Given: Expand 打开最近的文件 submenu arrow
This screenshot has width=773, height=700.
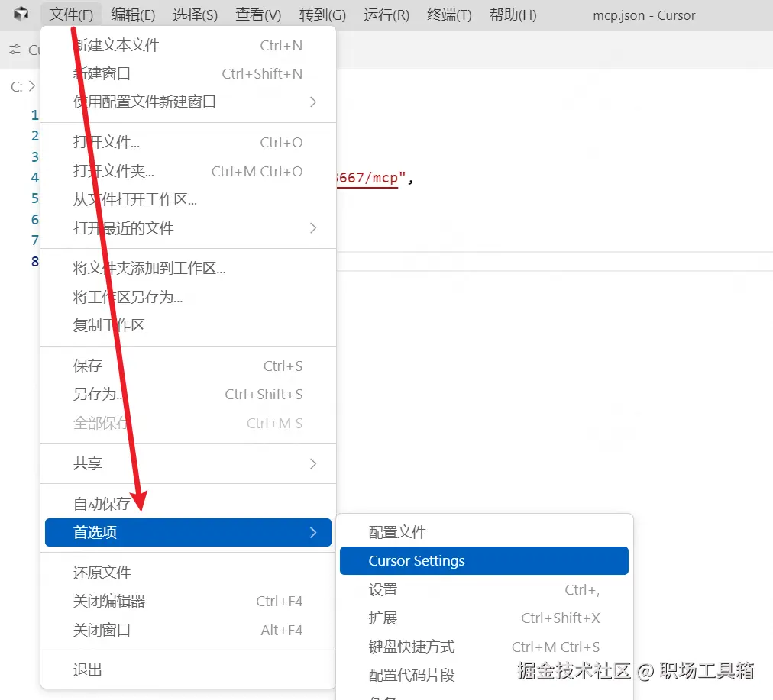Looking at the screenshot, I should (313, 228).
